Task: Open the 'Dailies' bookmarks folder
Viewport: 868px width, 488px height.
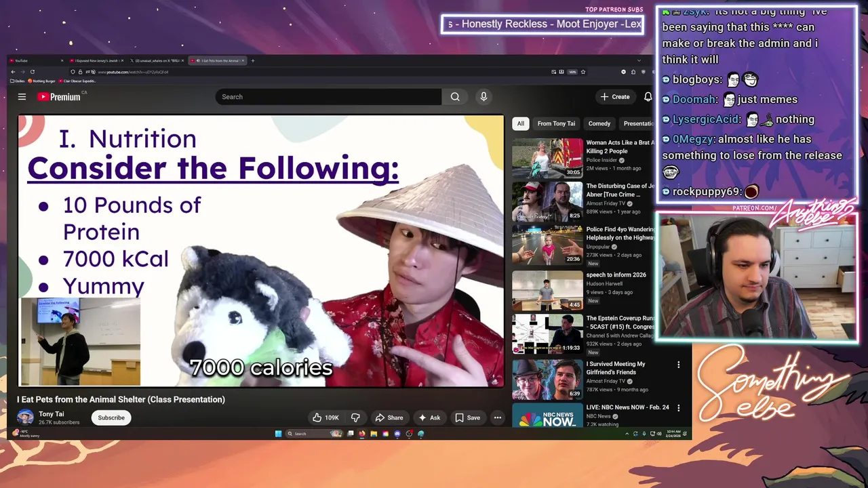Action: coord(18,81)
